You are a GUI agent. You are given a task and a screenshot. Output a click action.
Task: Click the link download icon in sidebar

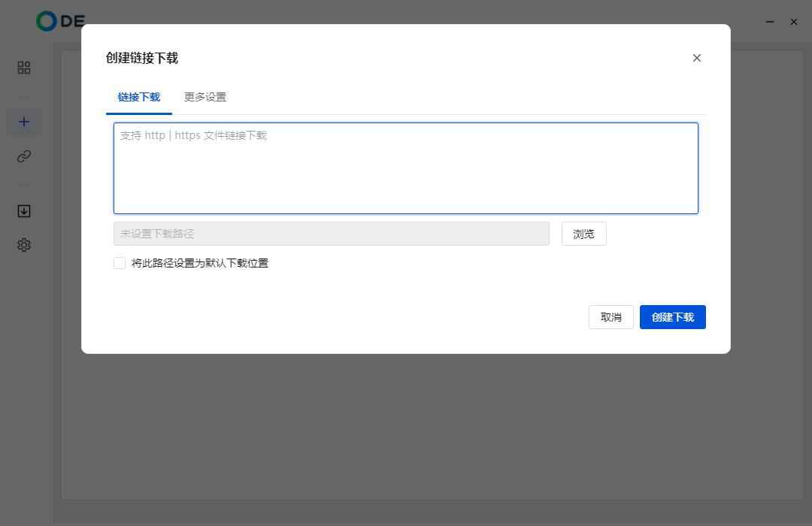(x=23, y=156)
